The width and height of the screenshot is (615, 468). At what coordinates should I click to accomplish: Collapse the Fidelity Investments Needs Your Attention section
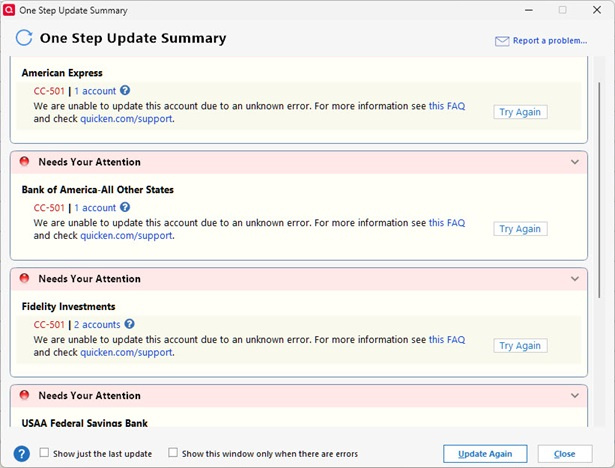coord(575,279)
